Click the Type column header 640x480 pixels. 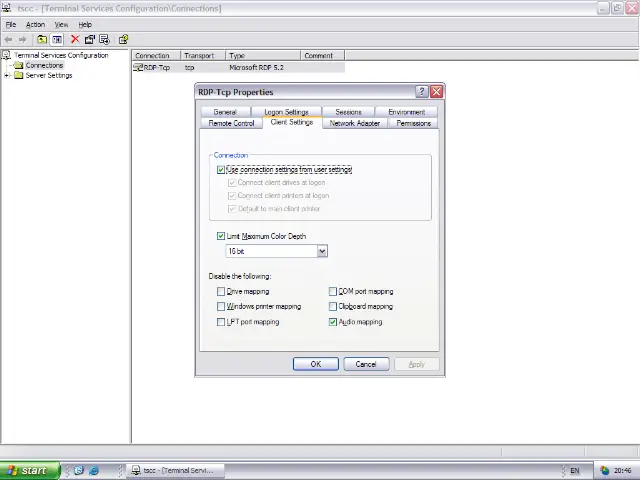[263, 56]
